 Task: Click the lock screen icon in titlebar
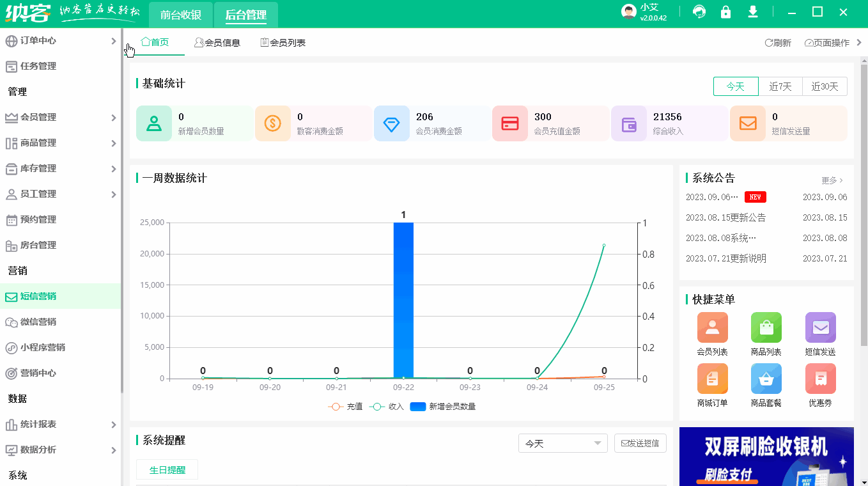[x=725, y=12]
